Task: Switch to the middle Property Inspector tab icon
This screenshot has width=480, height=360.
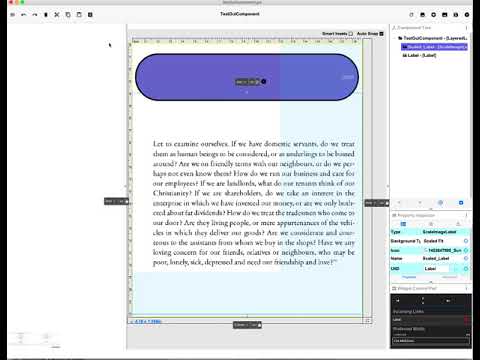Action: (431, 224)
